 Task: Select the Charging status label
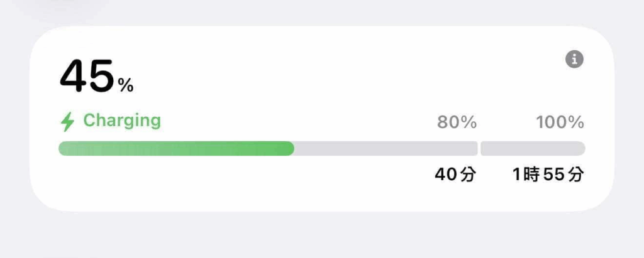122,121
